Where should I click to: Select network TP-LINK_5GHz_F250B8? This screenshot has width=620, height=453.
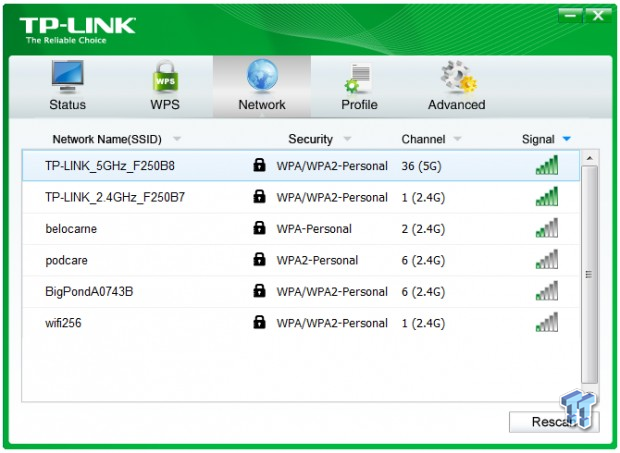(110, 166)
